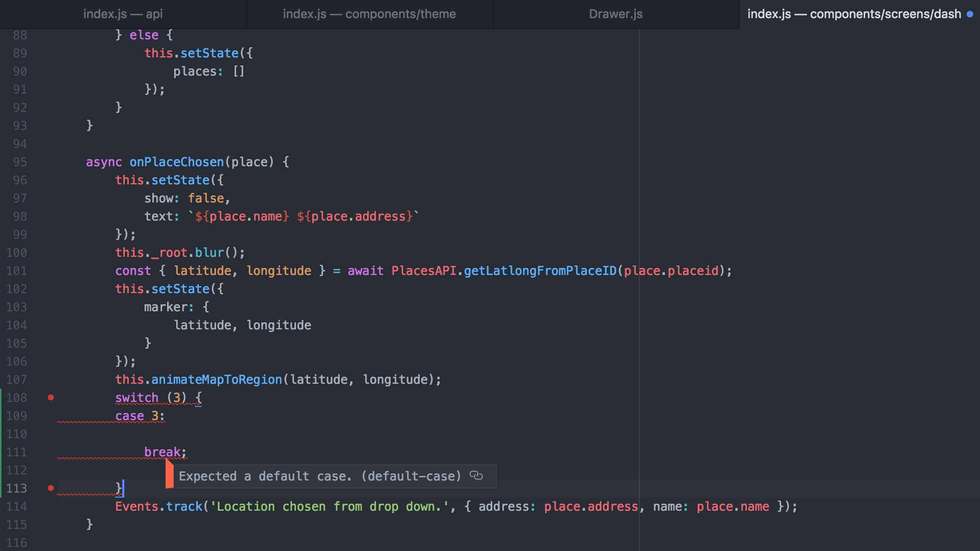The image size is (980, 551).
Task: Switch to the index.js — api tab
Action: [x=123, y=14]
